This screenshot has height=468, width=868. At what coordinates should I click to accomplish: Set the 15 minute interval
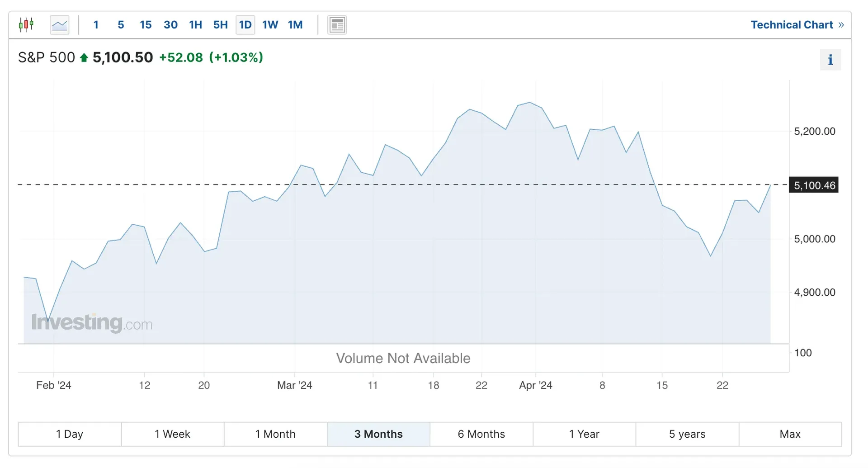point(146,25)
